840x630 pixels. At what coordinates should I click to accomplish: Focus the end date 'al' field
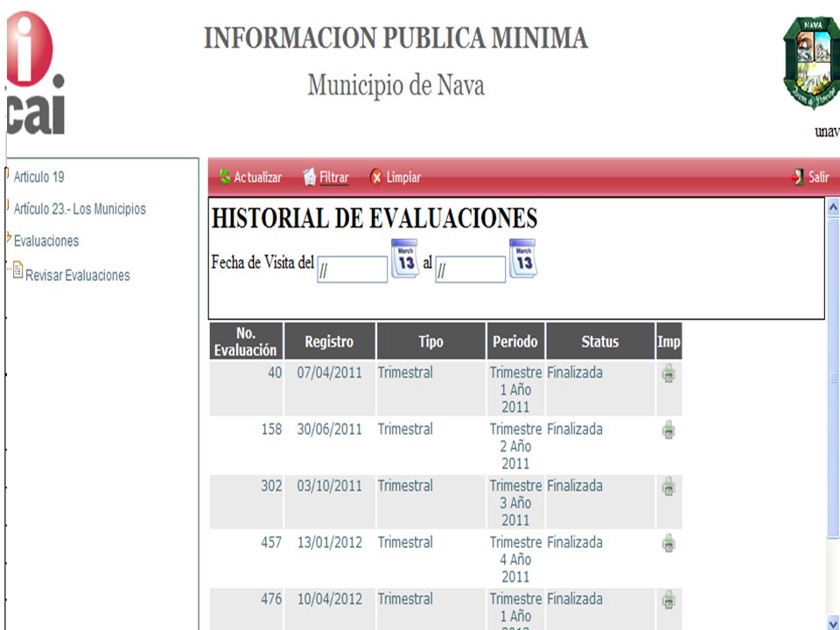point(470,269)
